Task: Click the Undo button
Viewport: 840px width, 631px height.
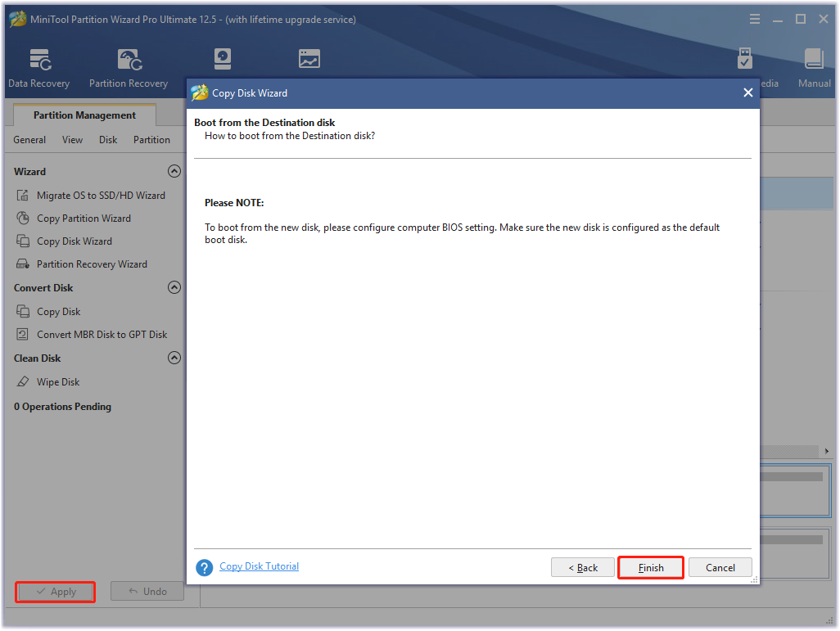Action: (147, 592)
